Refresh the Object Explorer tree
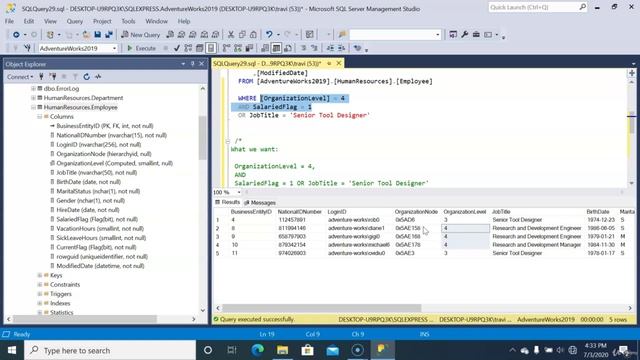The height and width of the screenshot is (360, 640). pyautogui.click(x=87, y=77)
